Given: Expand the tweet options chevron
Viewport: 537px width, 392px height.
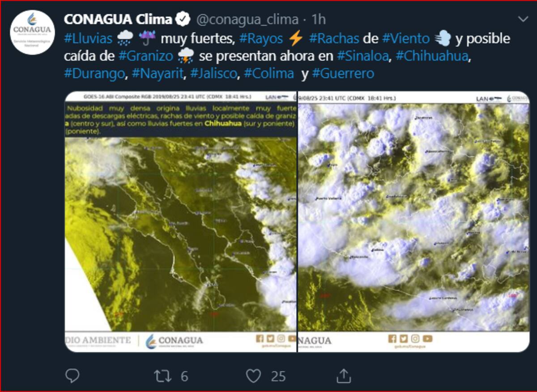Looking at the screenshot, I should (x=523, y=19).
